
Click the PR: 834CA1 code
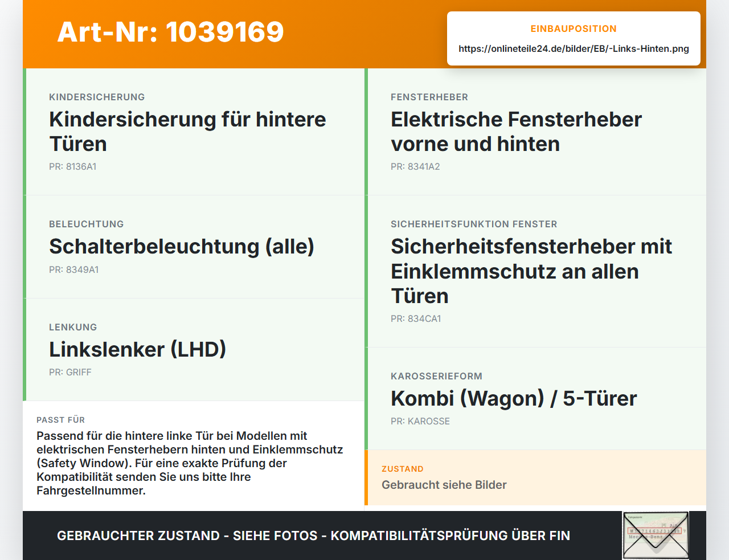[x=416, y=319]
